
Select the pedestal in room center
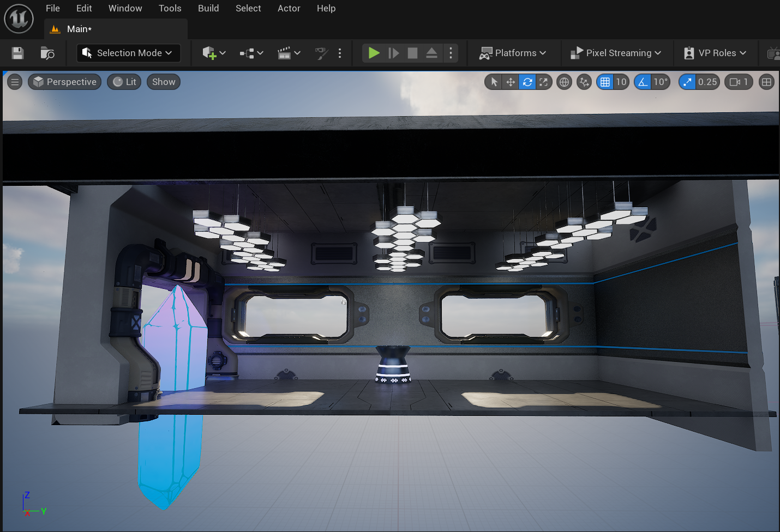[393, 364]
